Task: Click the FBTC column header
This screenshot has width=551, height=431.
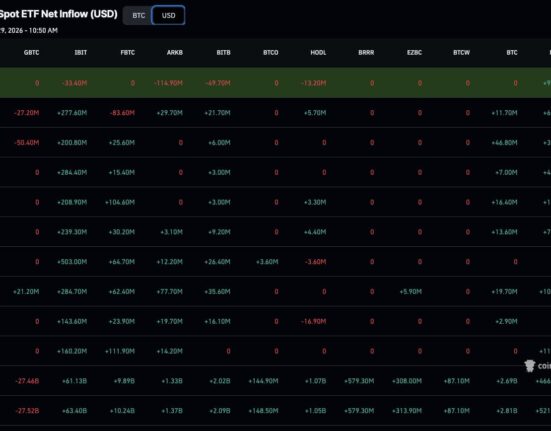Action: coord(128,52)
